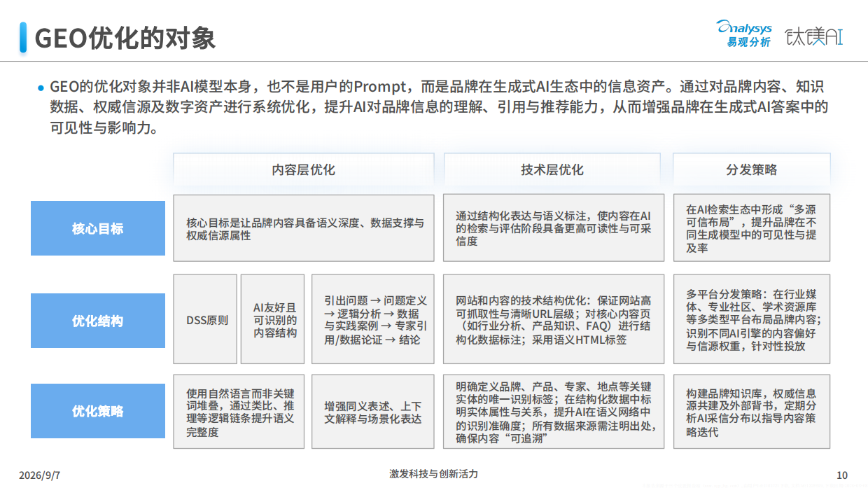
Task: Select the 内容层优化 column header
Action: [304, 170]
